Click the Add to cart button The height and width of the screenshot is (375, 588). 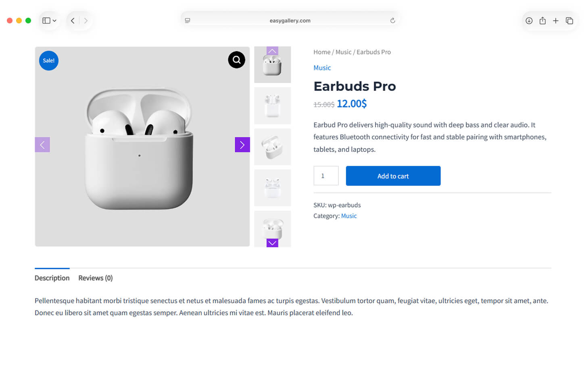click(393, 176)
